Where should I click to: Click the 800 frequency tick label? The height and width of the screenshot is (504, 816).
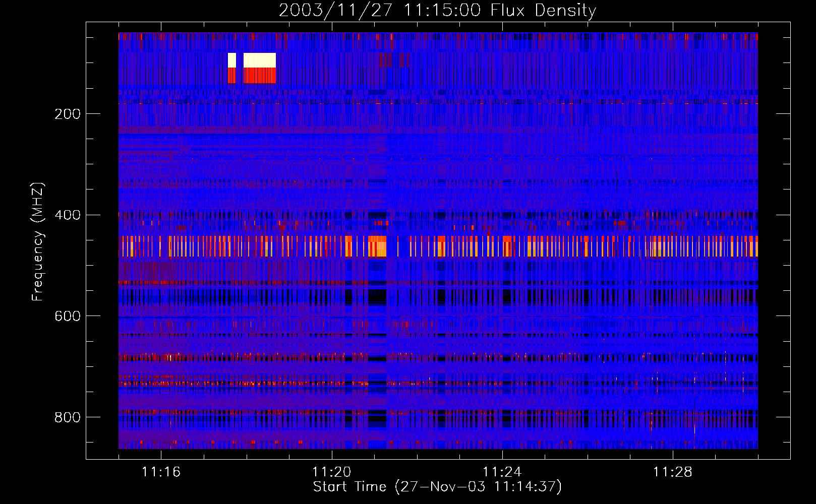[x=68, y=417]
